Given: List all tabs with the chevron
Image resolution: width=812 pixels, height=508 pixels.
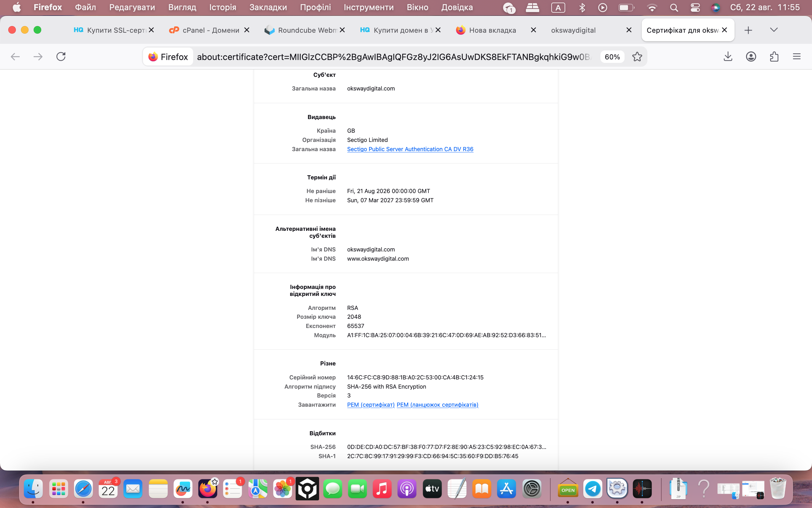Looking at the screenshot, I should [x=774, y=30].
